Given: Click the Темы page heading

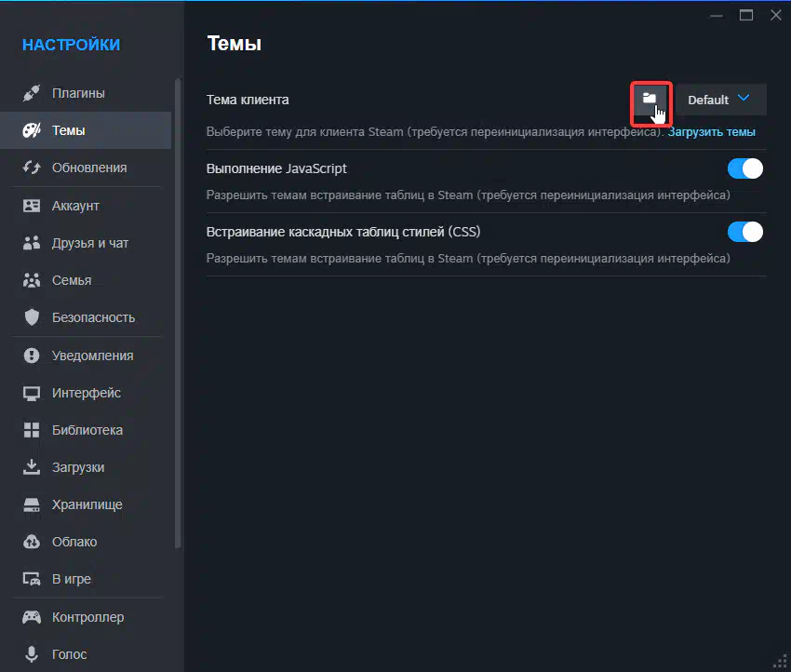Looking at the screenshot, I should pyautogui.click(x=235, y=44).
